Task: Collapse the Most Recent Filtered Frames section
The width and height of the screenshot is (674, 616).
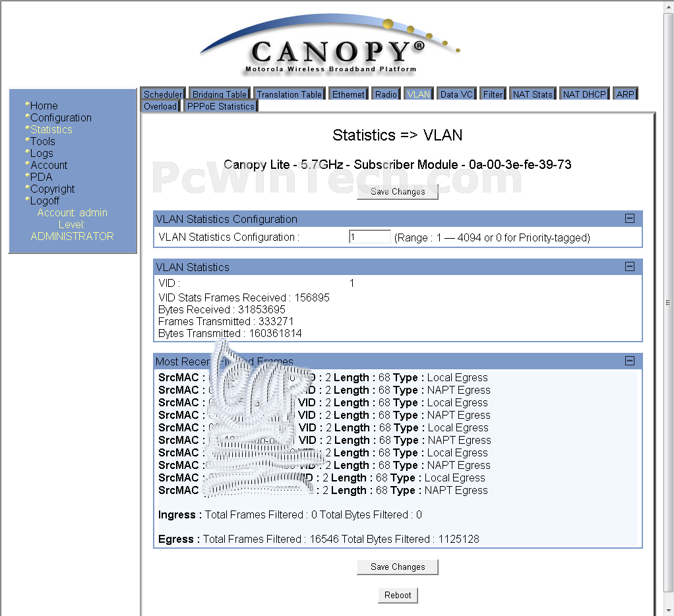Action: [629, 361]
